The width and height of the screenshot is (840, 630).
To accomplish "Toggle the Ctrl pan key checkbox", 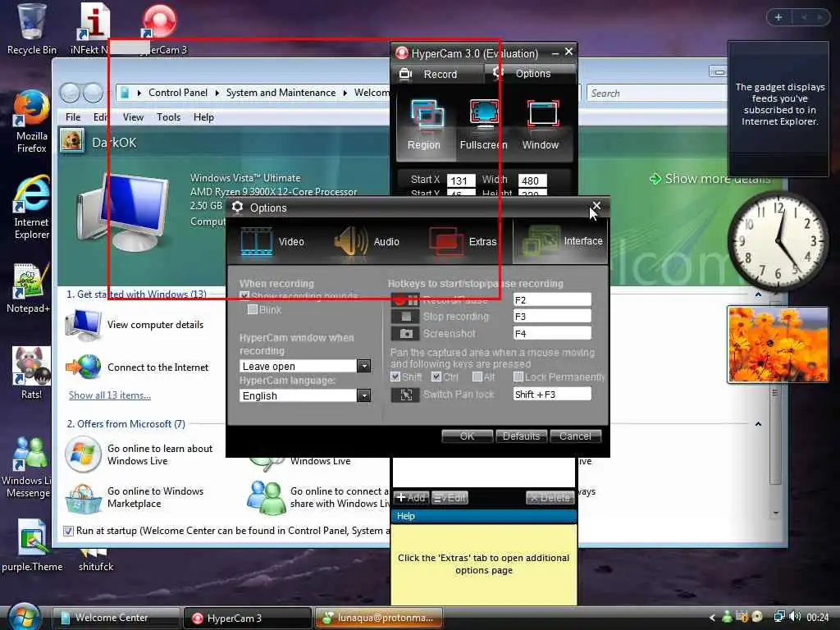I will pyautogui.click(x=436, y=377).
